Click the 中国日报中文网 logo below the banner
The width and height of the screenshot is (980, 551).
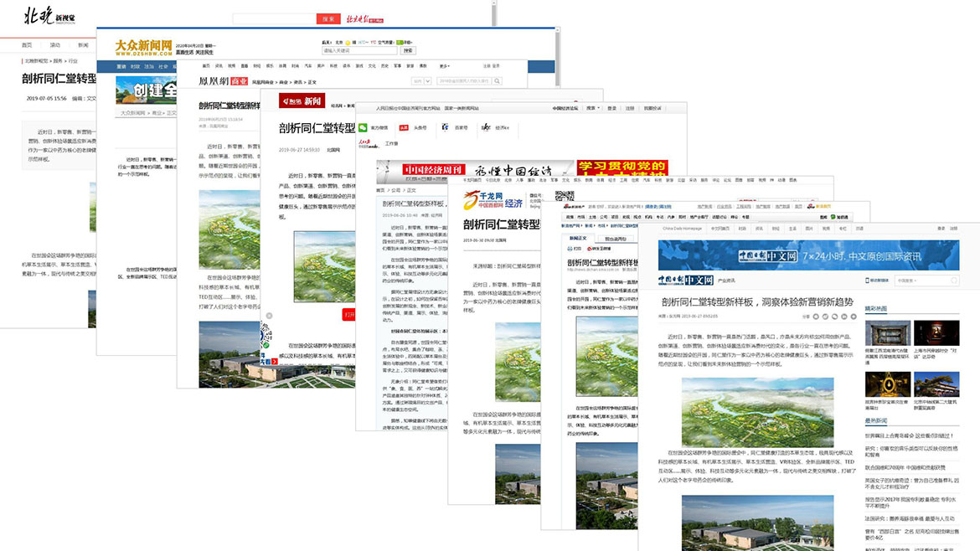click(x=685, y=281)
